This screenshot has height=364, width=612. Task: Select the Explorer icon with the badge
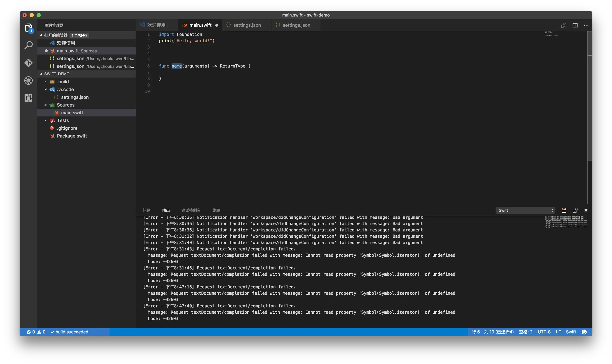(29, 28)
